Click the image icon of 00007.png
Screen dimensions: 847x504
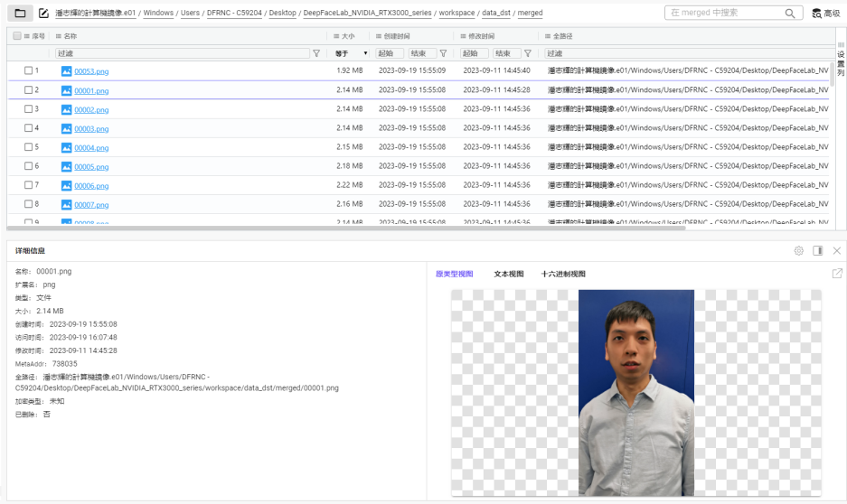(67, 204)
